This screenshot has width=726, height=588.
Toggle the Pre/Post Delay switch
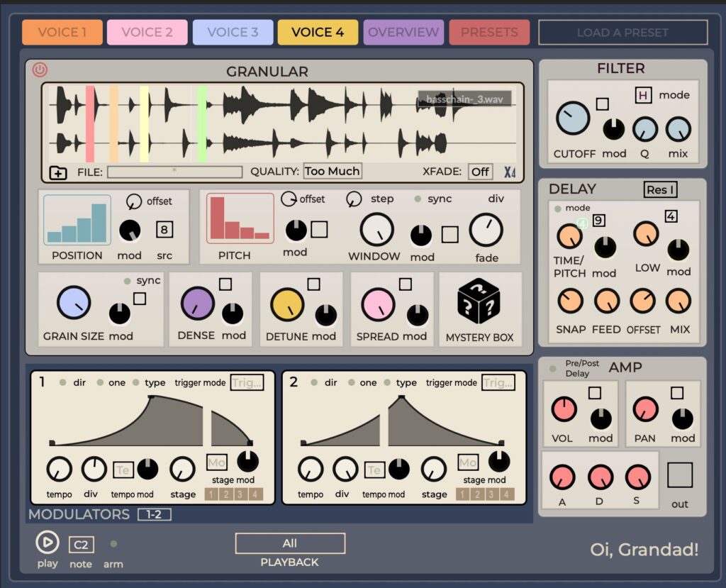(x=553, y=368)
